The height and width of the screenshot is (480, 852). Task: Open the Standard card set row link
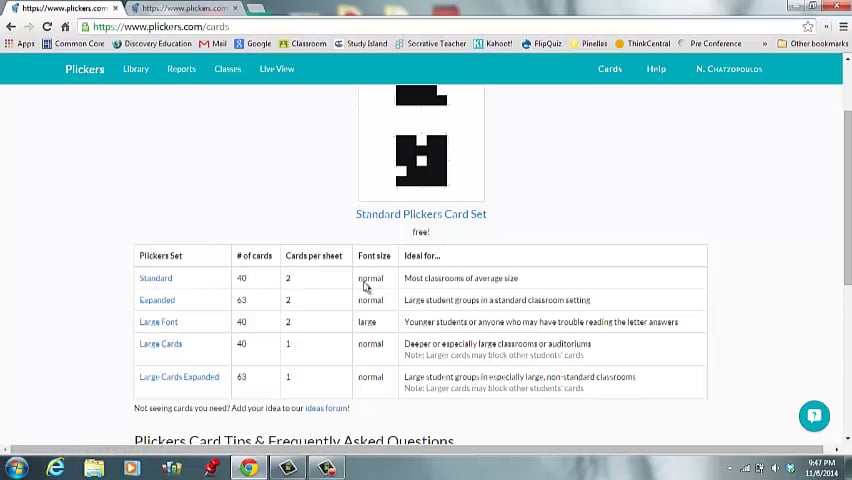pos(155,278)
